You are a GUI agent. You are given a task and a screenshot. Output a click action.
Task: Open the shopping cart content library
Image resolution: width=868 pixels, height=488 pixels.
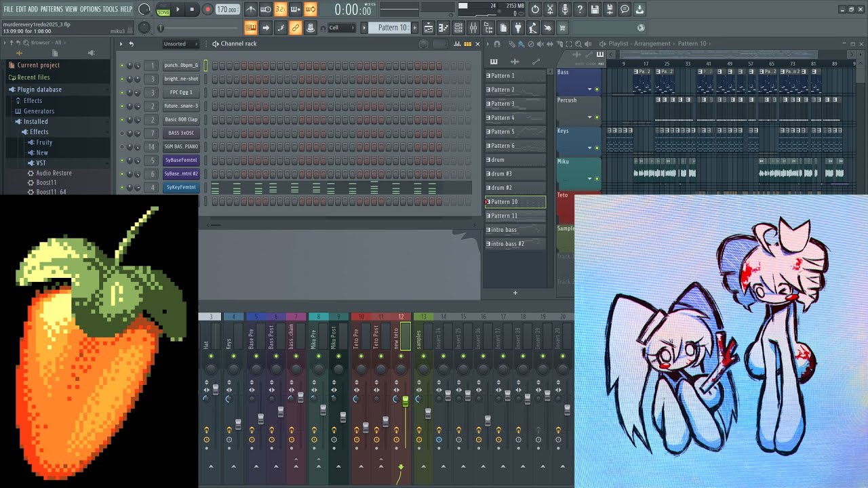click(x=562, y=28)
